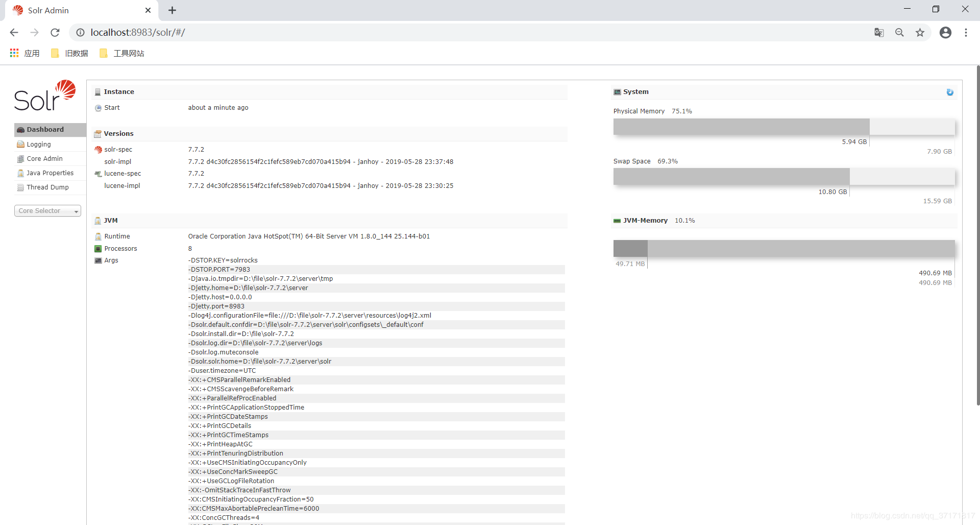Click the Solr logo
Viewport: 980px width, 525px height.
[45, 96]
